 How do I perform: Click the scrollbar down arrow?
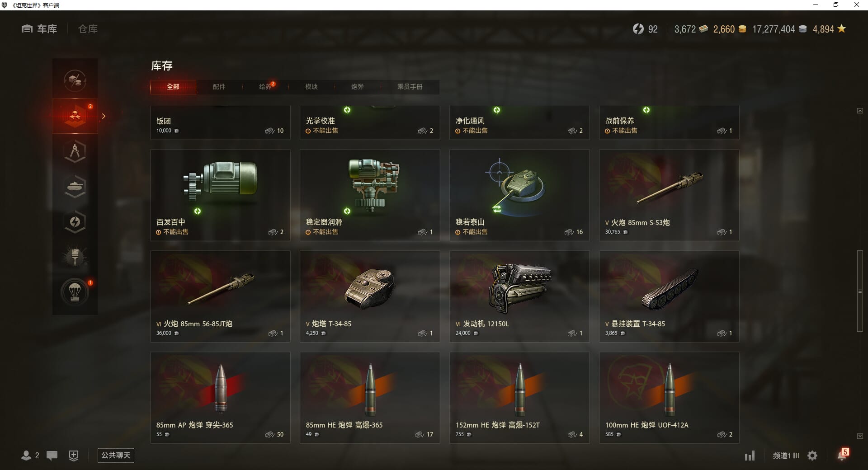tap(860, 436)
